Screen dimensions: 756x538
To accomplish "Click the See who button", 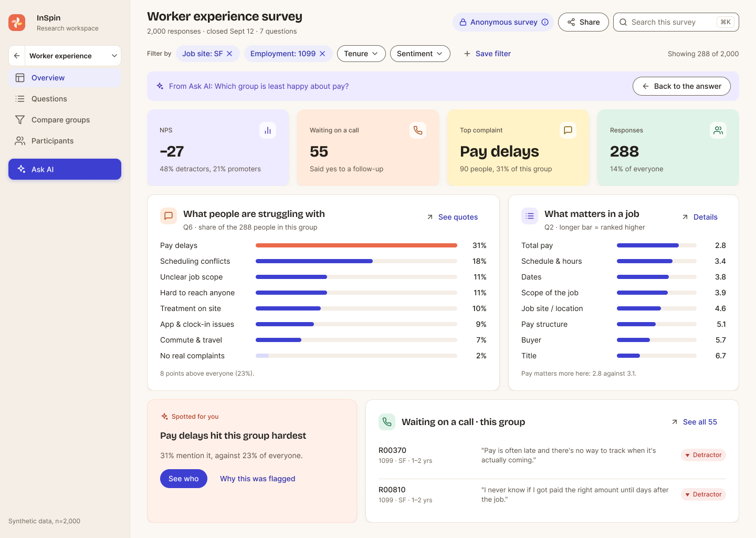I will (184, 479).
